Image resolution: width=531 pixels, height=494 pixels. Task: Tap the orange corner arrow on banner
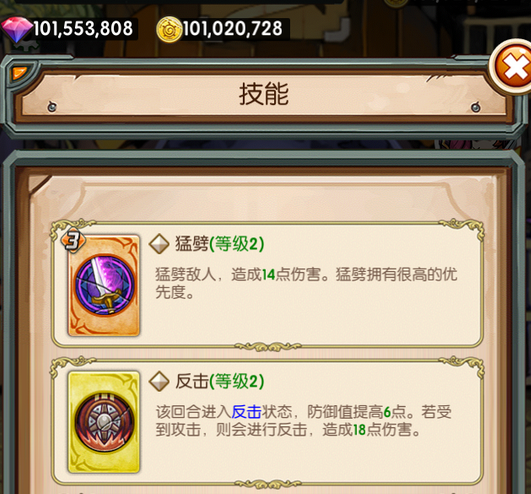(19, 72)
